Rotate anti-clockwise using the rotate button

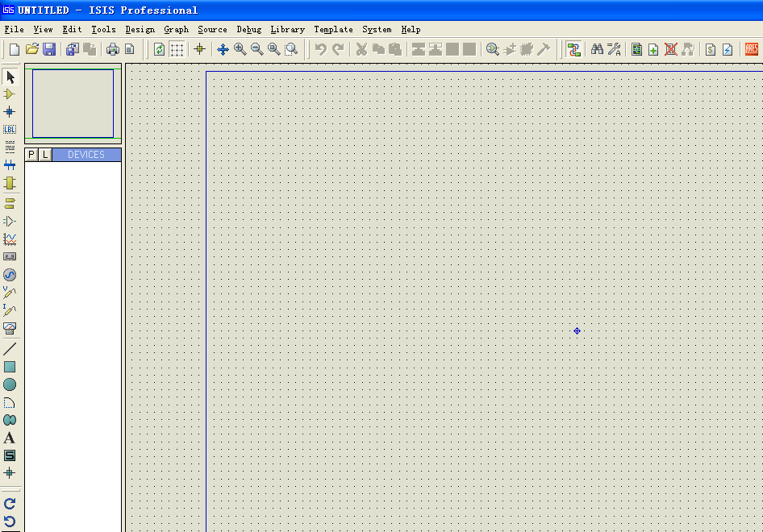click(9, 522)
